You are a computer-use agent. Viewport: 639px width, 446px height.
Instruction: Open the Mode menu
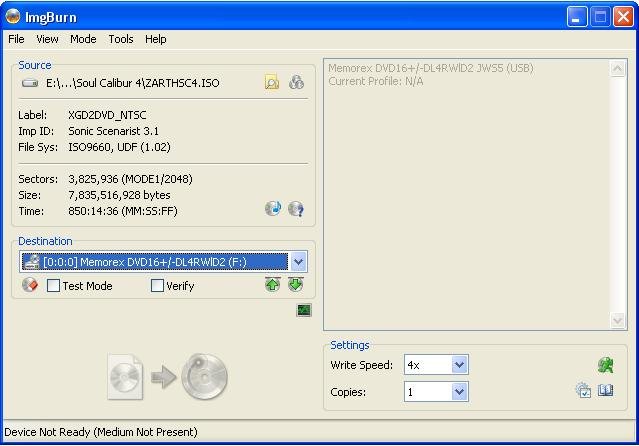click(x=83, y=39)
